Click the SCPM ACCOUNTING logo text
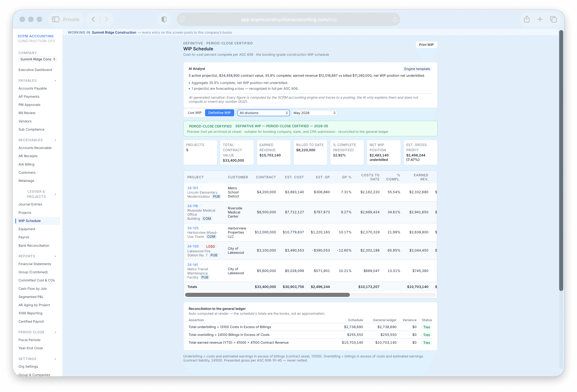The image size is (577, 392). (36, 36)
